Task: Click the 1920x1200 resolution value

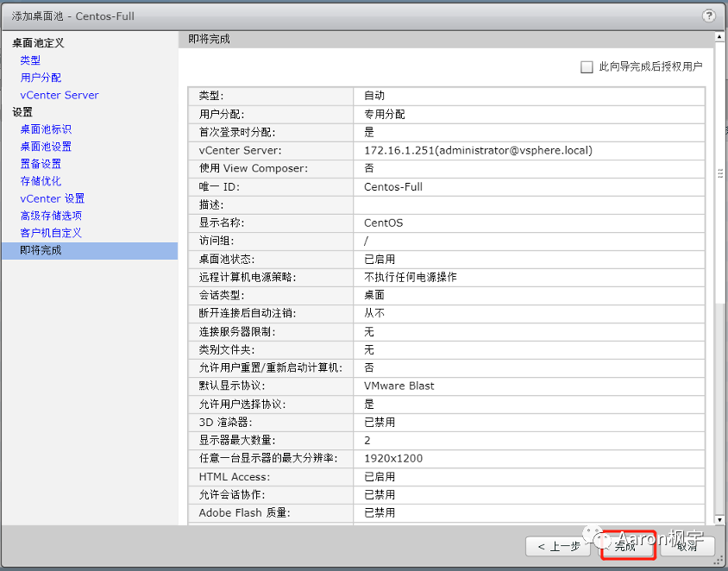Action: click(x=393, y=459)
